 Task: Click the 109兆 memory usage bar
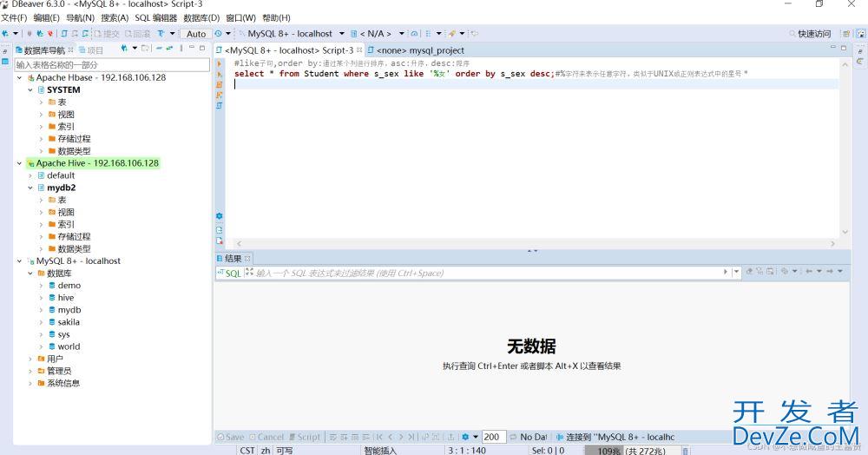point(632,451)
